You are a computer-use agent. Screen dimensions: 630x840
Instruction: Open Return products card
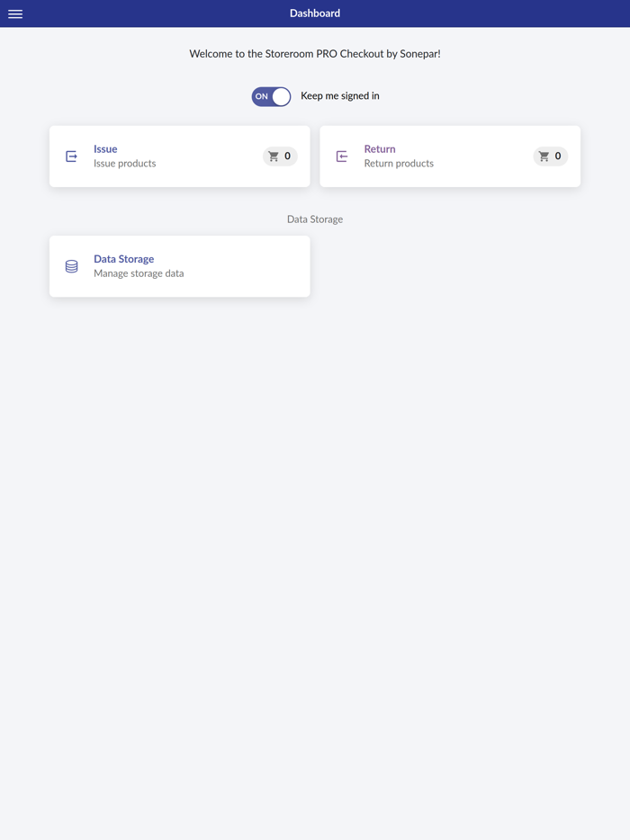tap(450, 156)
